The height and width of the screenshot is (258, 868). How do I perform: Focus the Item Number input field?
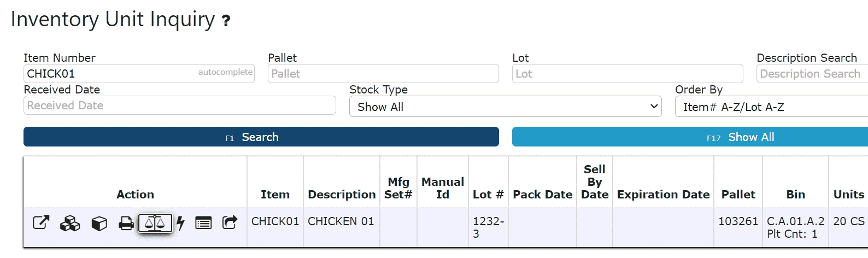[x=139, y=73]
